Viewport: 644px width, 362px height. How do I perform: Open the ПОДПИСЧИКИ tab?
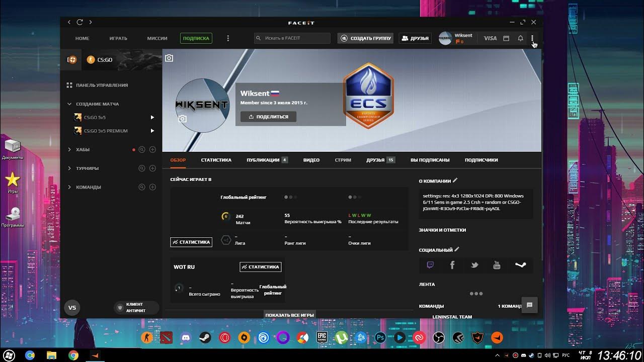[481, 160]
